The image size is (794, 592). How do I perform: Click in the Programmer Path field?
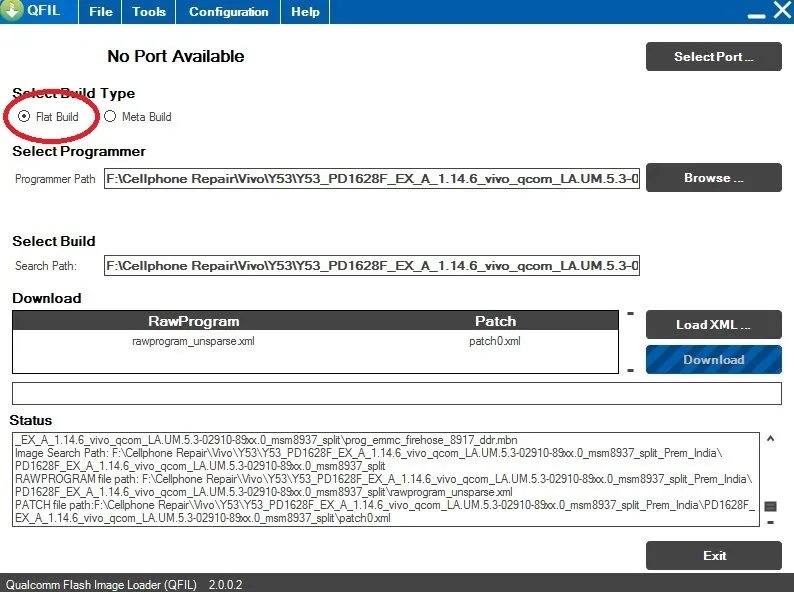pos(372,179)
